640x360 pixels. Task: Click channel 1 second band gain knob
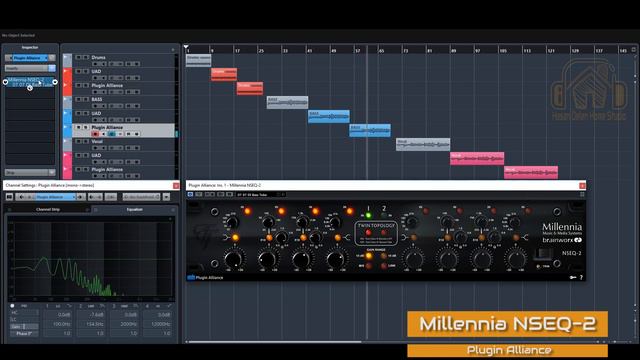click(267, 258)
